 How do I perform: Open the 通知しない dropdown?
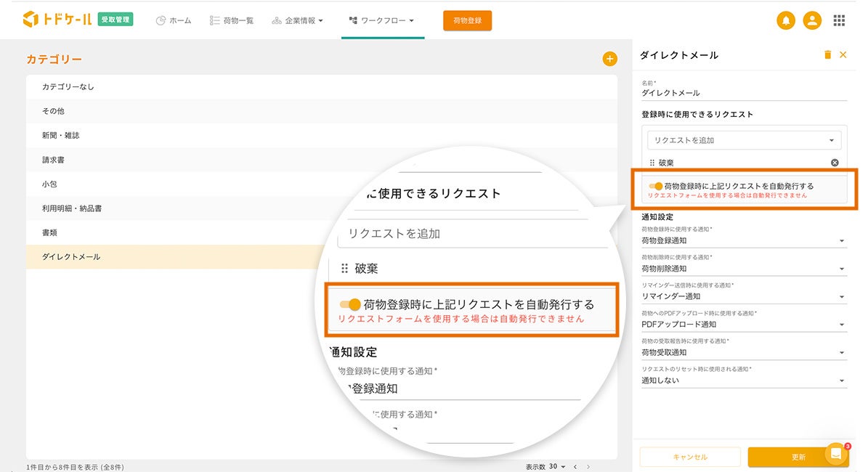click(744, 381)
